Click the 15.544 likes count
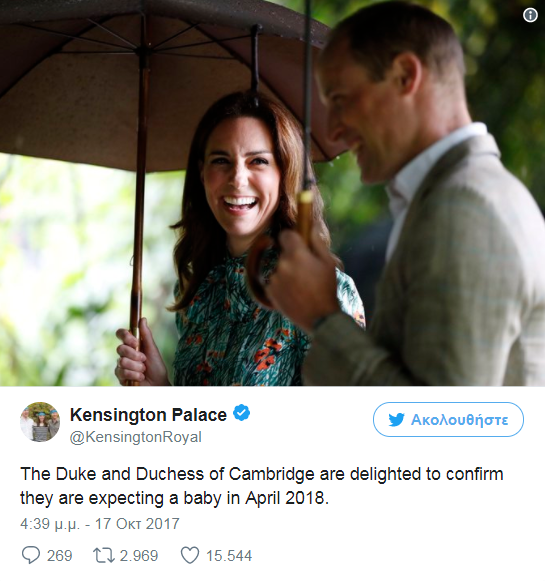Viewport: 545px width, 582px height. pyautogui.click(x=229, y=556)
